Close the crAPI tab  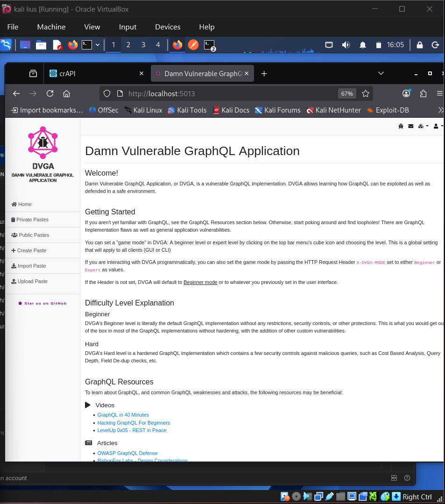141,74
